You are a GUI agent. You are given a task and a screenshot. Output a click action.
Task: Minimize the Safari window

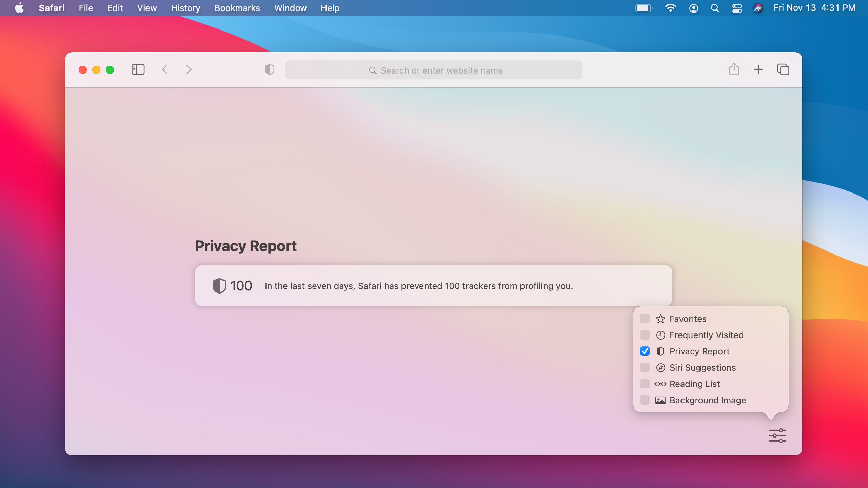(96, 70)
